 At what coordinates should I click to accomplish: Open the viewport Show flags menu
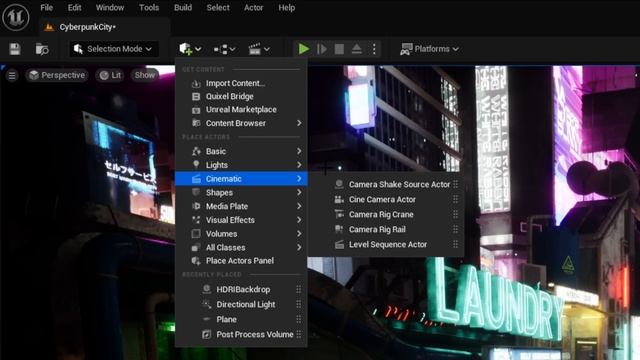pos(144,75)
